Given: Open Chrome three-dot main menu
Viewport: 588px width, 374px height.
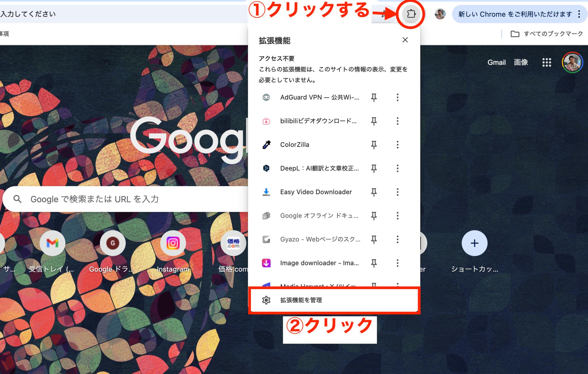Looking at the screenshot, I should coord(579,14).
